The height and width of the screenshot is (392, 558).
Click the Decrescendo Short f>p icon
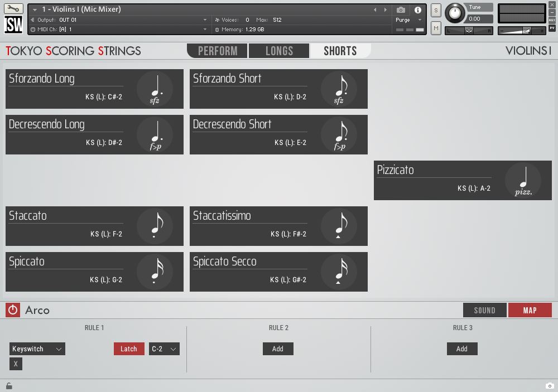pos(339,135)
